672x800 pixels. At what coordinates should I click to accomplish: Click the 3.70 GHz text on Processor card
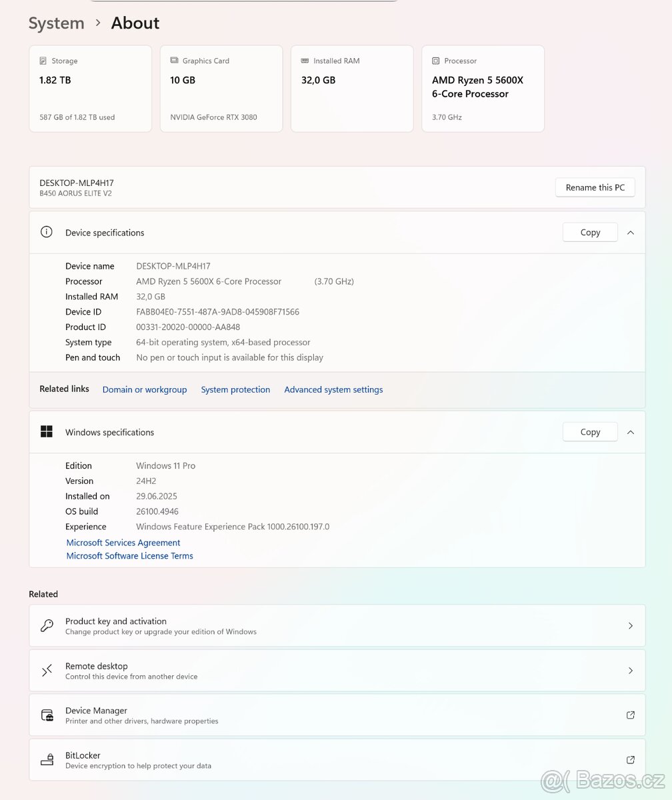(447, 117)
